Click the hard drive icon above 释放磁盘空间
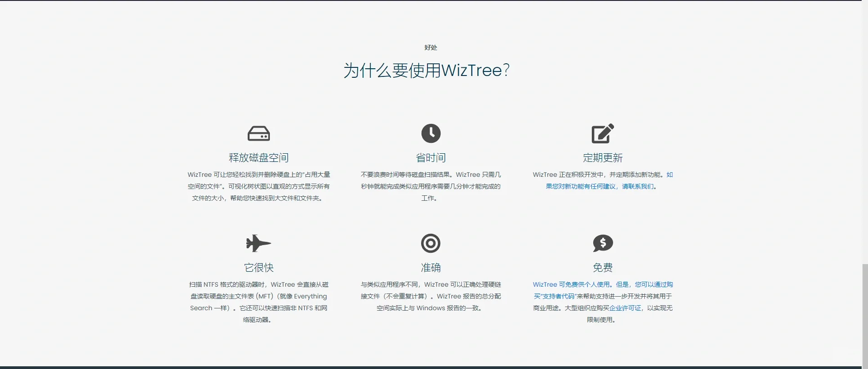Viewport: 868px width, 369px height. [259, 133]
